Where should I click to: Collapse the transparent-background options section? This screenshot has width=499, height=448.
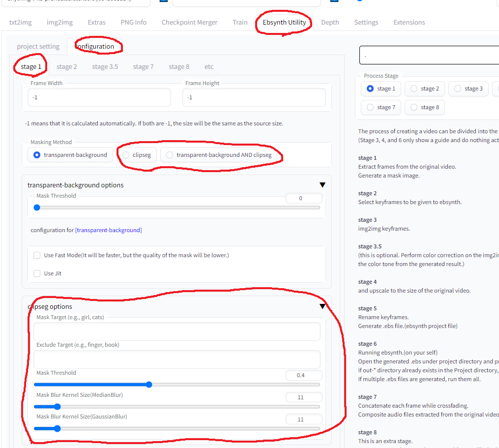click(x=322, y=185)
